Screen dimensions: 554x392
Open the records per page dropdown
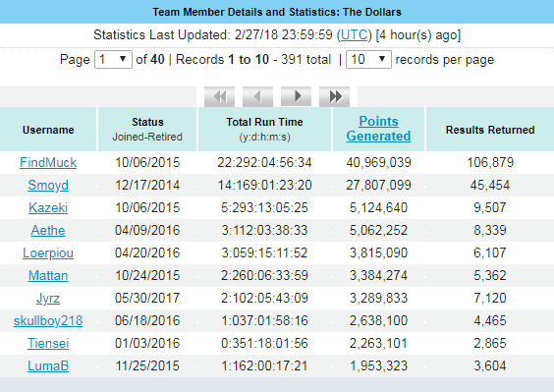368,59
